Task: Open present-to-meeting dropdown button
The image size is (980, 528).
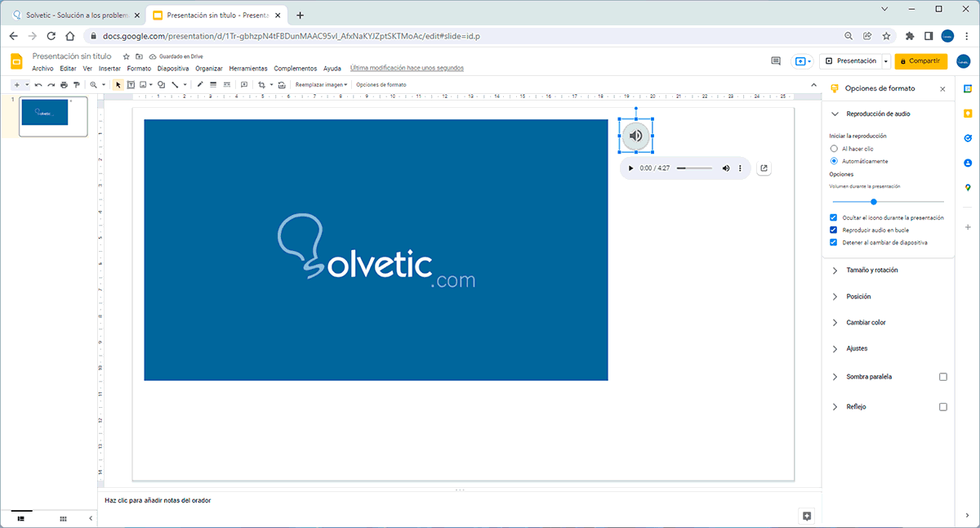Action: 803,61
